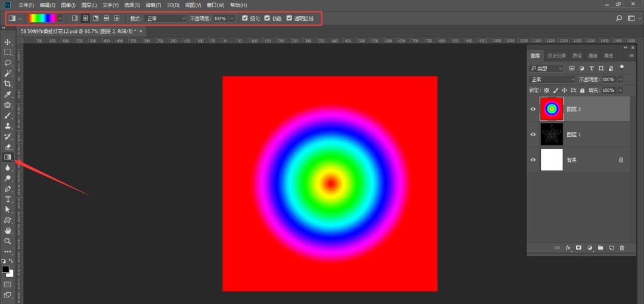Image resolution: width=644 pixels, height=304 pixels.
Task: Choose the angle gradient style icon
Action: click(95, 19)
